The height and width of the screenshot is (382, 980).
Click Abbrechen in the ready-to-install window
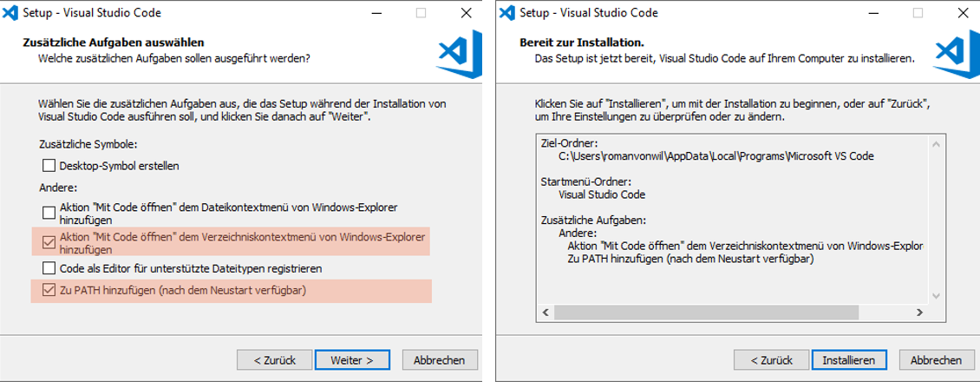click(937, 360)
